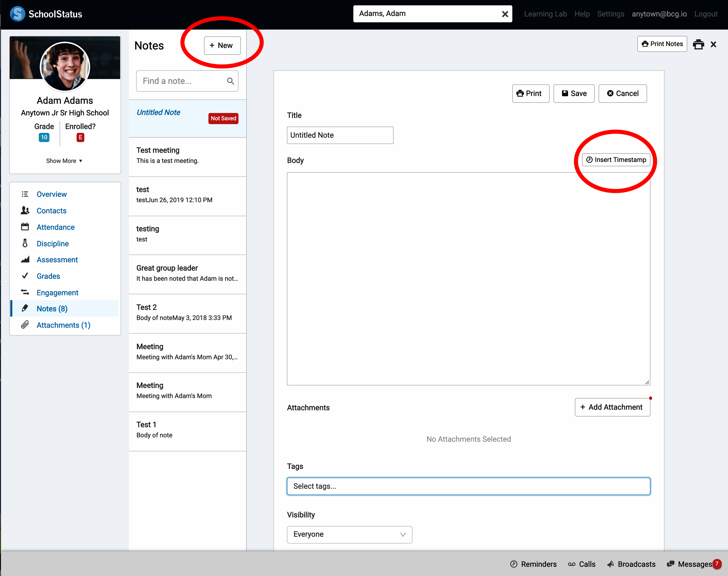This screenshot has height=576, width=728.
Task: Open the Everyone visibility dropdown
Action: pos(349,535)
